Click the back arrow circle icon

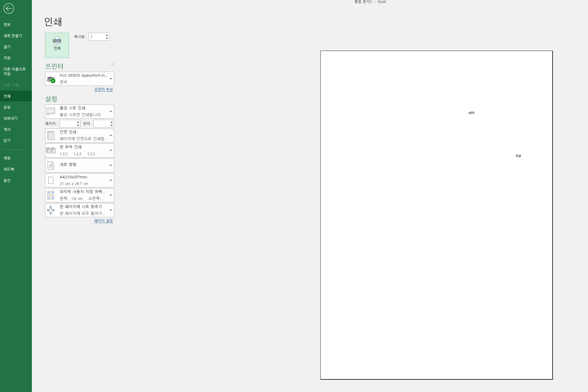coord(8,8)
